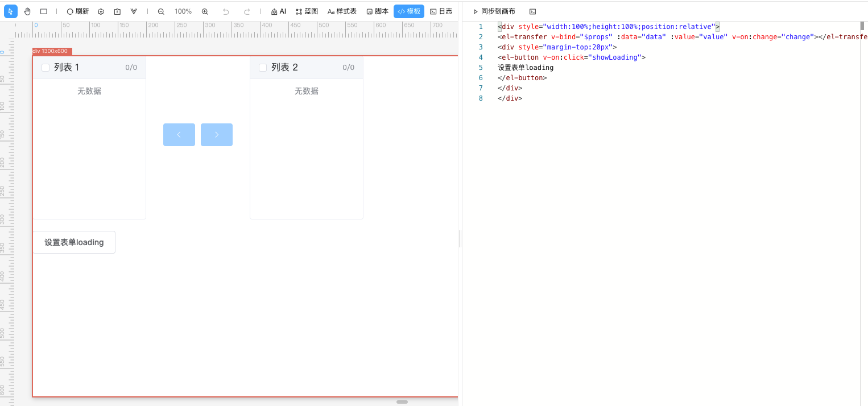Click the right transfer arrow button
Image resolution: width=868 pixels, height=406 pixels.
coord(217,134)
